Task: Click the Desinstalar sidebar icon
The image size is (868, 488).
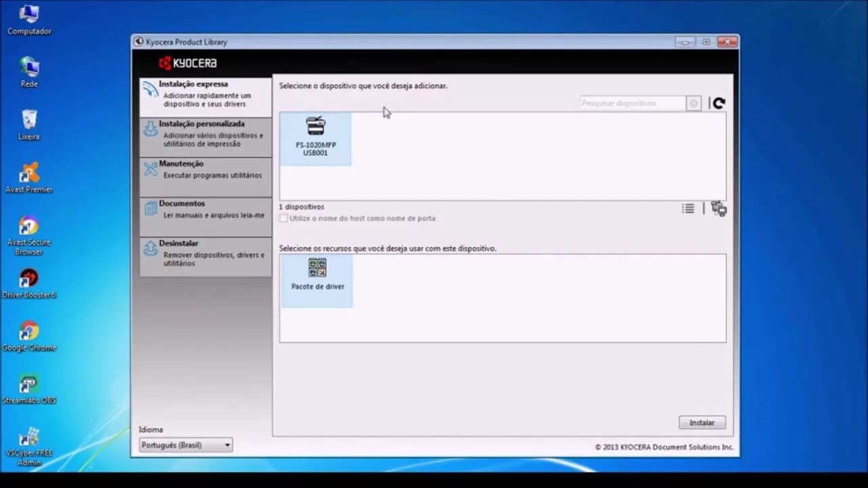Action: 150,249
